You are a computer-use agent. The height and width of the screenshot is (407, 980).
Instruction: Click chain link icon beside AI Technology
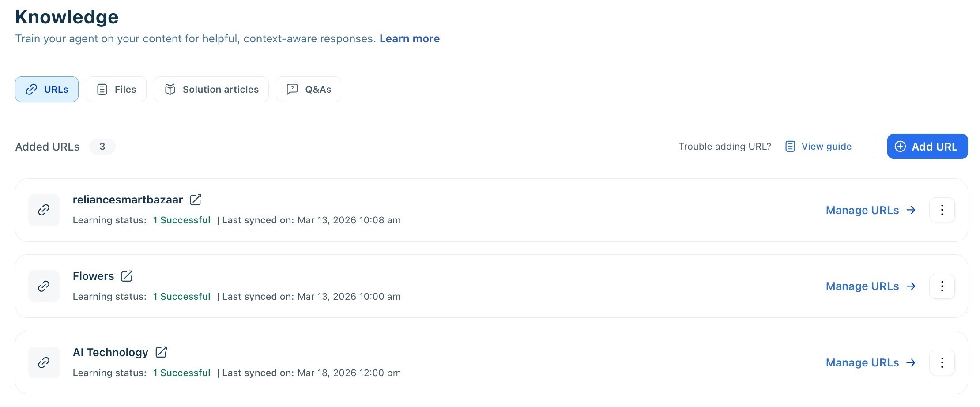click(x=44, y=362)
